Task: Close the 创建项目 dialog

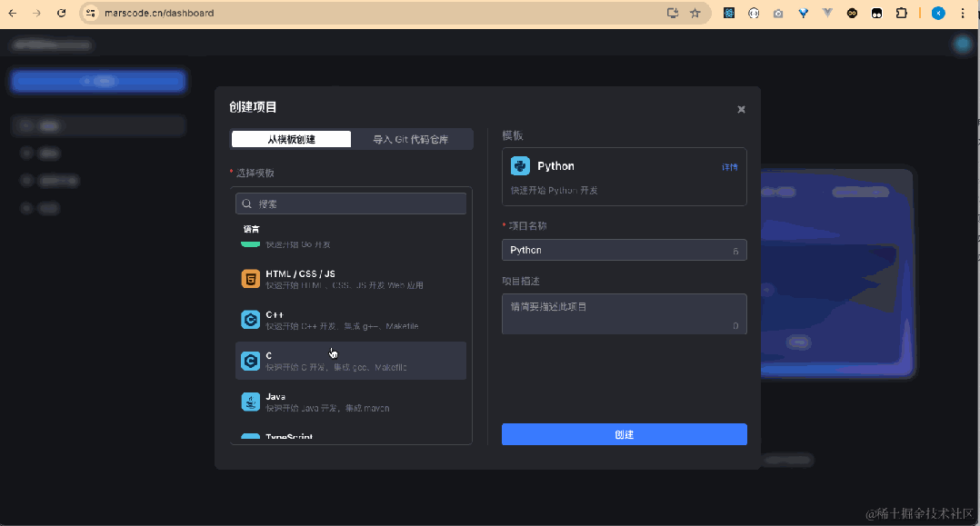Action: [741, 109]
